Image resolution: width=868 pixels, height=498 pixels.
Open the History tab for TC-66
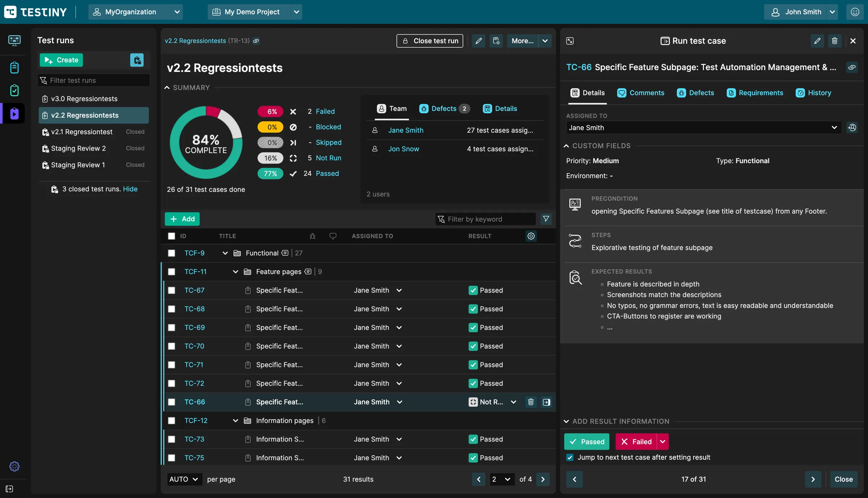click(x=814, y=93)
